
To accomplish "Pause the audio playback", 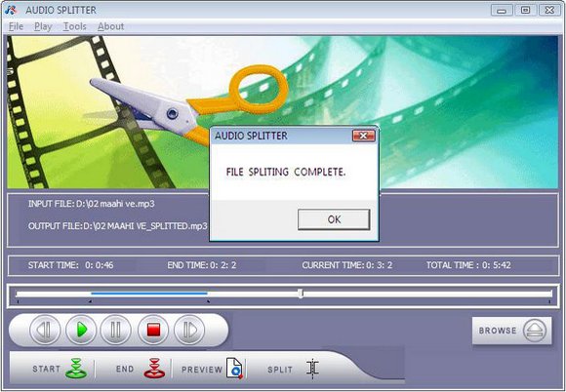I will pyautogui.click(x=115, y=330).
